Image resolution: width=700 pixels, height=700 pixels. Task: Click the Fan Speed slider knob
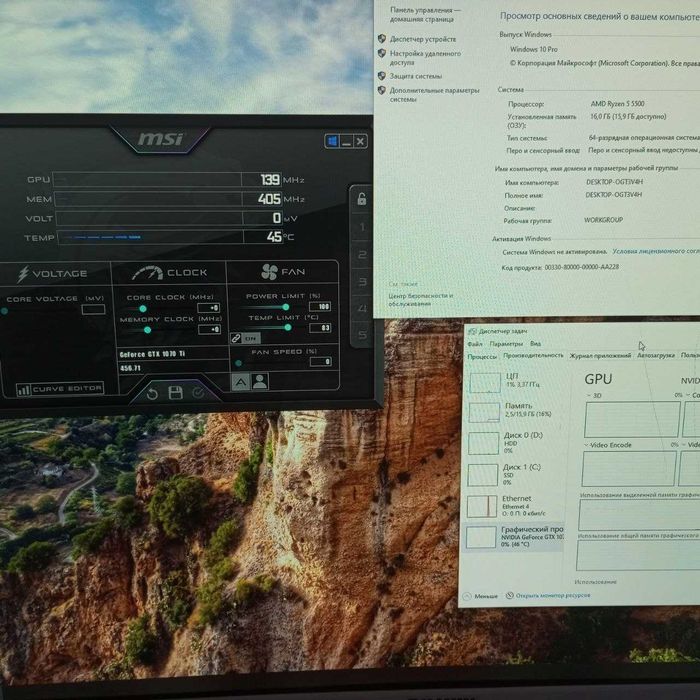point(238,363)
